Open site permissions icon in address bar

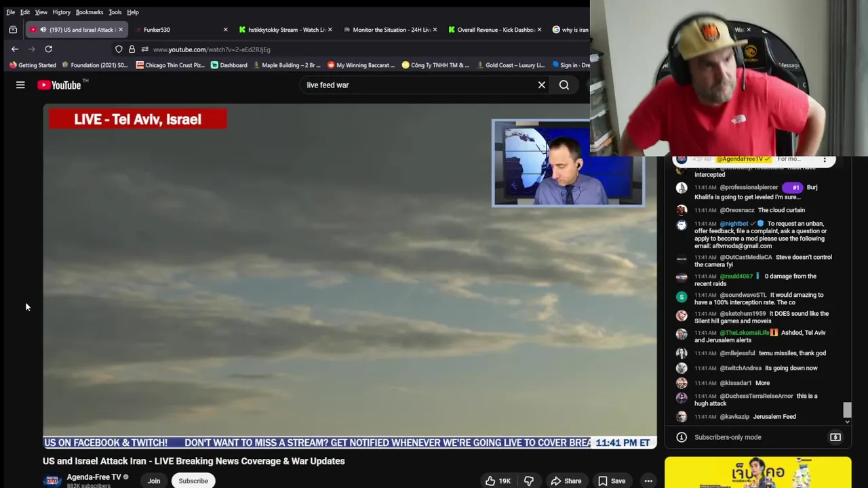144,49
